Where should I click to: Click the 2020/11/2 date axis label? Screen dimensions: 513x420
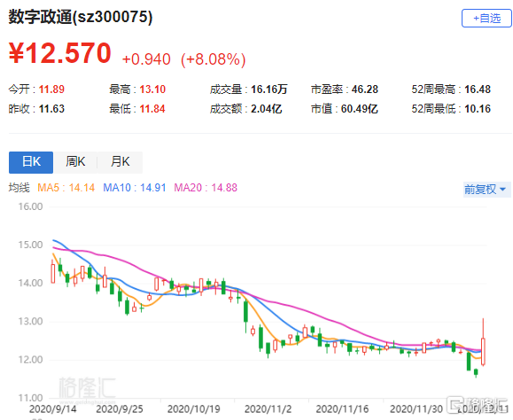(268, 409)
